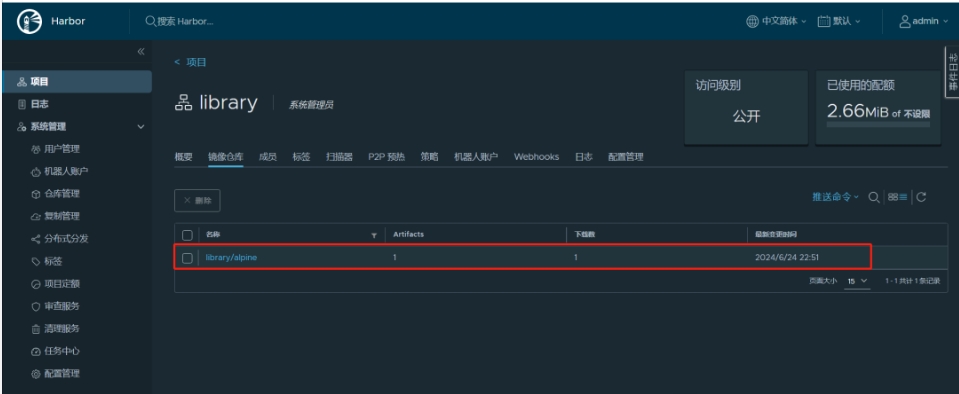Screen dimensions: 959x394
Task: Open the 日志 tab of the project
Action: point(583,157)
